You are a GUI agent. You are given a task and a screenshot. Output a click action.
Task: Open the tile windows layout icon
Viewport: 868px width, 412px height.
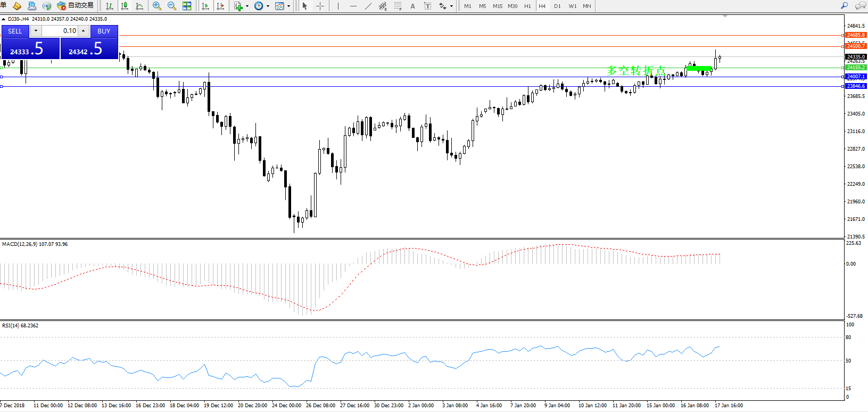pos(187,6)
